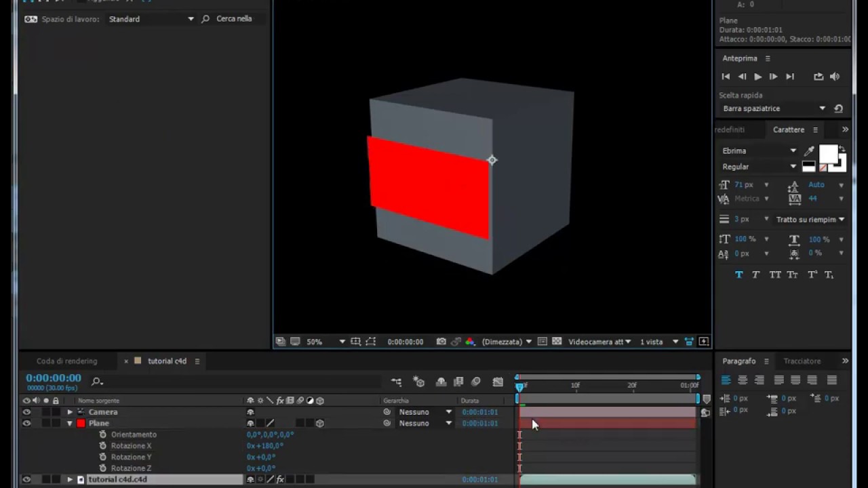Open the Barra spaziatrice shortcut dropdown
Screen dimensions: 868x488
[774, 108]
